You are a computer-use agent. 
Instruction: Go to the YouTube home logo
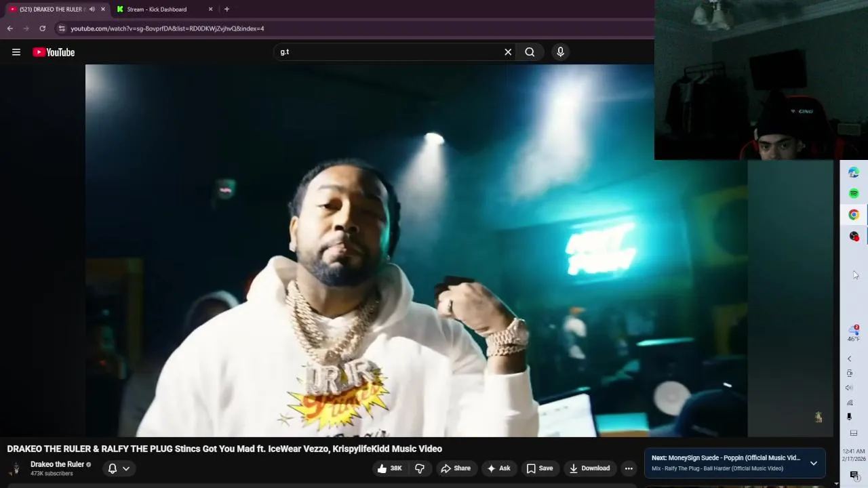pos(54,52)
